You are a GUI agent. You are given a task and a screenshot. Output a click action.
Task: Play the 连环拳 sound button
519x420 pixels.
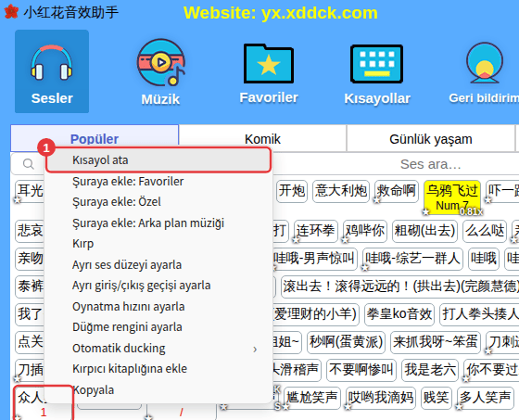pyautogui.click(x=315, y=231)
